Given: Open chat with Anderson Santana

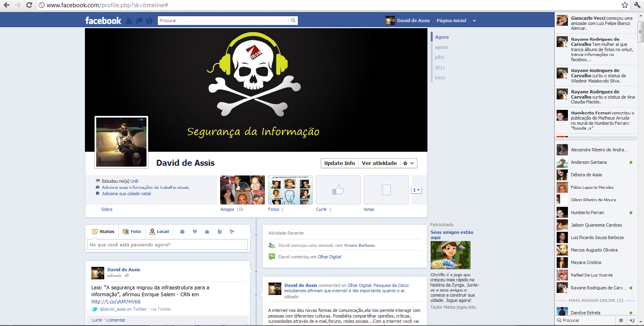Looking at the screenshot, I should [596, 162].
